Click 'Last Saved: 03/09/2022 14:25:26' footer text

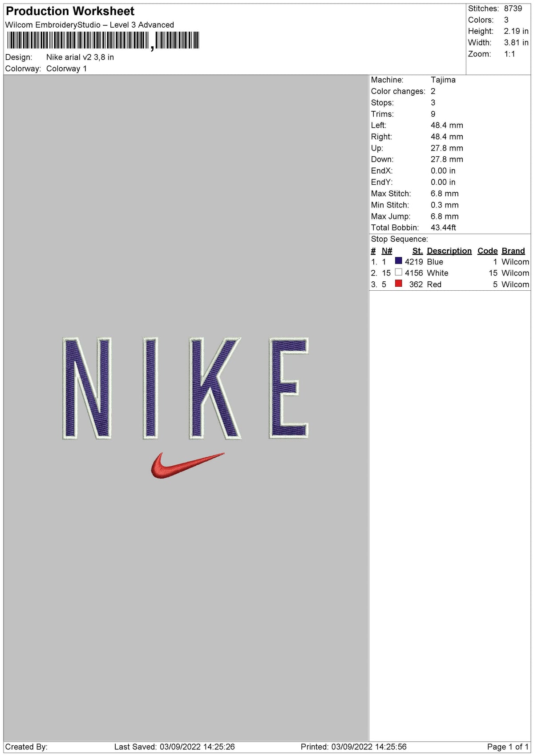point(174,747)
